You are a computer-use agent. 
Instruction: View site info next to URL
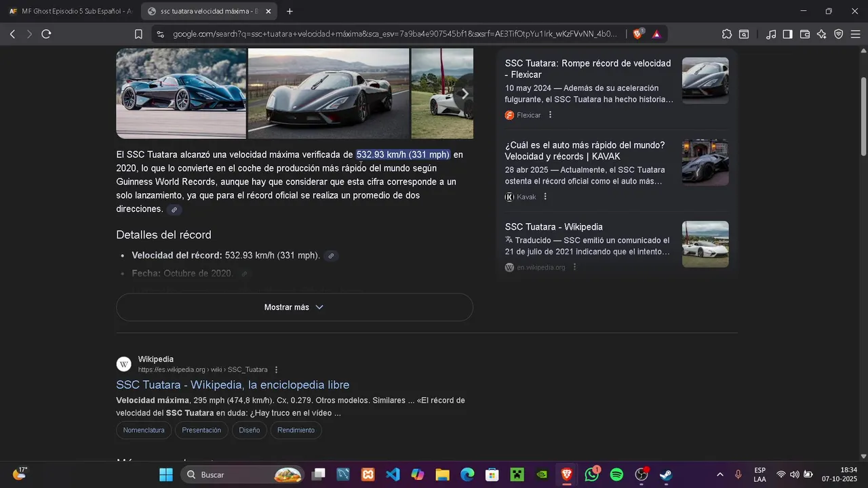160,34
